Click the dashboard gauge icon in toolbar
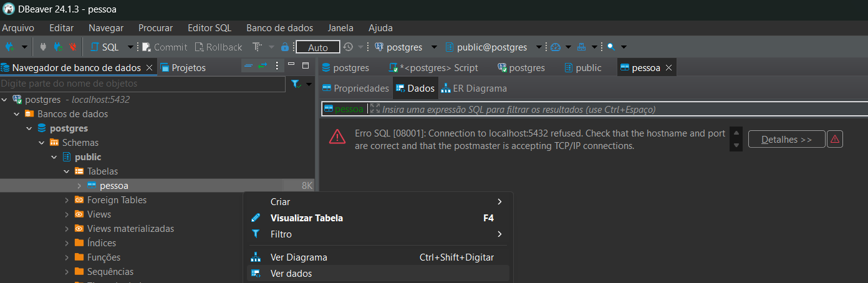This screenshot has width=868, height=283. tap(556, 47)
